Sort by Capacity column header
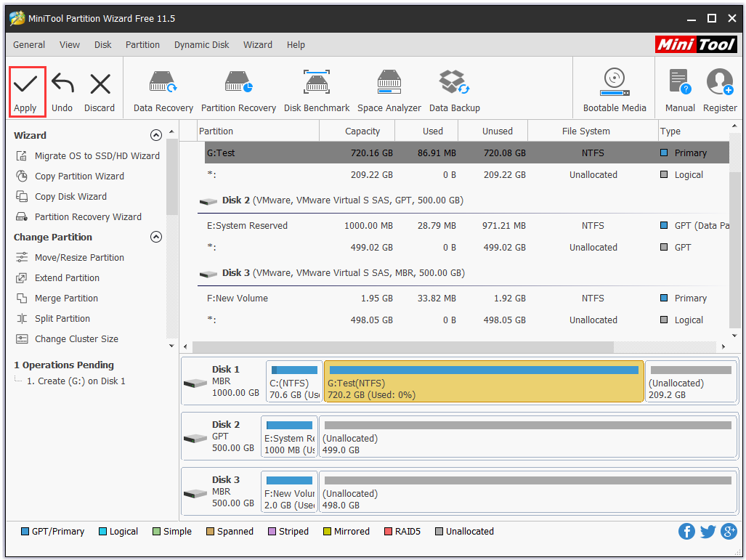Screen dimensions: 746x560 click(357, 131)
